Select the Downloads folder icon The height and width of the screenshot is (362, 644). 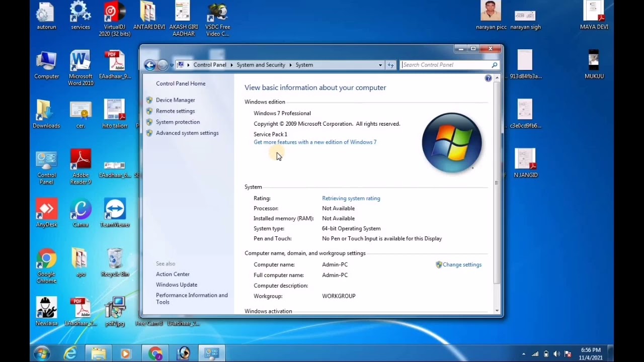pos(46,115)
